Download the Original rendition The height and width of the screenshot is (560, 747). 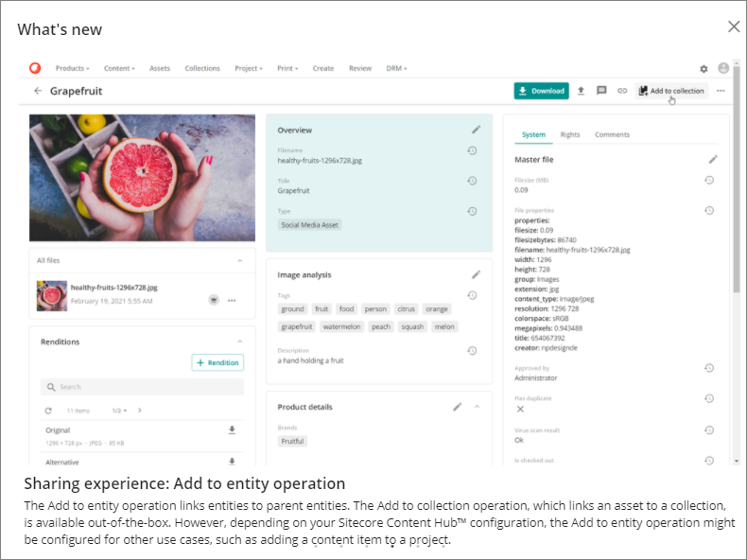tap(232, 429)
